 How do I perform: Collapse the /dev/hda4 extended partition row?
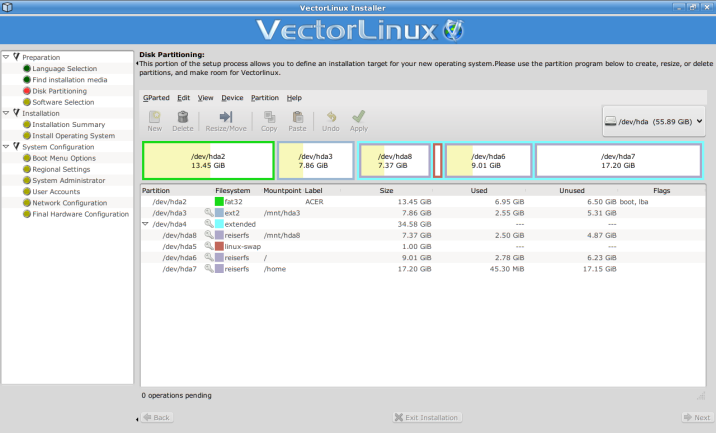(x=146, y=224)
